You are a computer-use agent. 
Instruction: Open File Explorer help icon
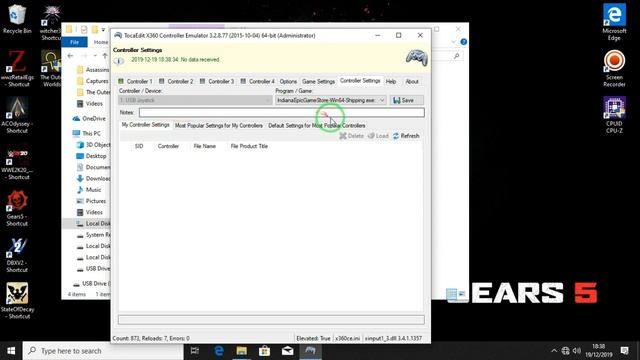(464, 42)
